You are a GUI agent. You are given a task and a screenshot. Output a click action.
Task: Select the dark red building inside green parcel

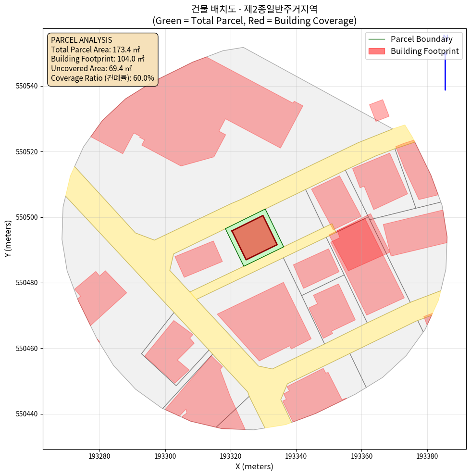(x=254, y=238)
